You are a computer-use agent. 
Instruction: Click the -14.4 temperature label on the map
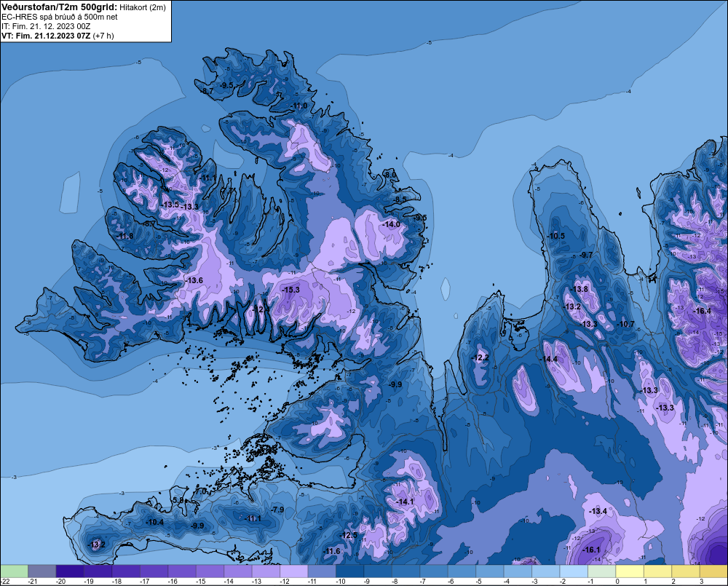click(x=549, y=359)
